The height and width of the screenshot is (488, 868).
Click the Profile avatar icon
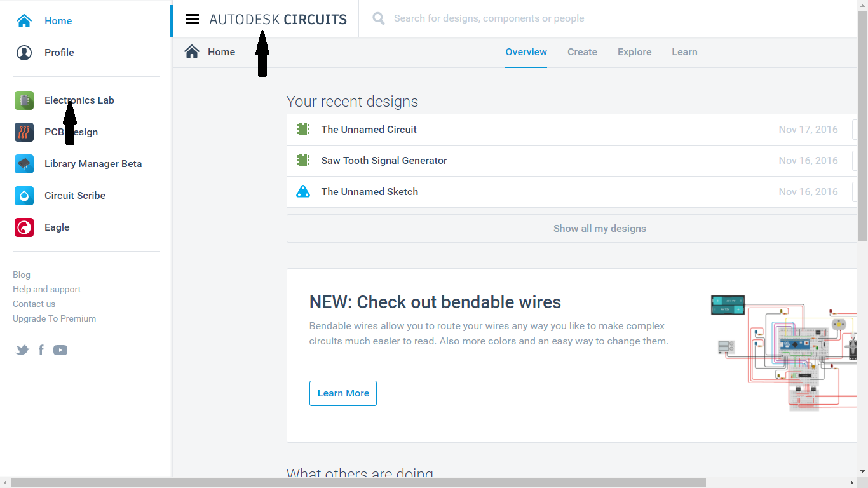pyautogui.click(x=24, y=53)
